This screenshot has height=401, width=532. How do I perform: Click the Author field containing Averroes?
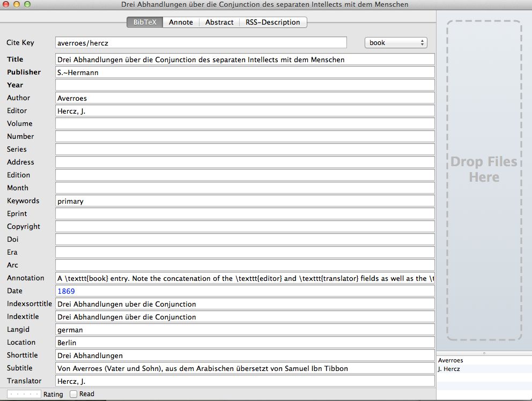pos(245,98)
